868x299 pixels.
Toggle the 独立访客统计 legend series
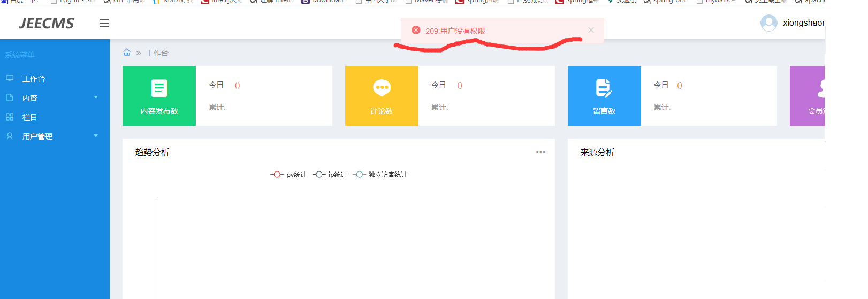pos(380,175)
